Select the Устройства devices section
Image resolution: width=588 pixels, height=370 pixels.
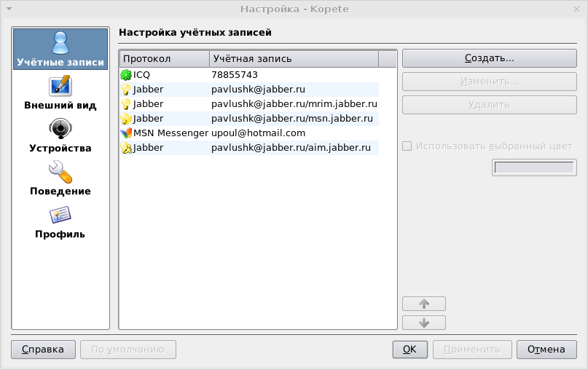[x=60, y=136]
